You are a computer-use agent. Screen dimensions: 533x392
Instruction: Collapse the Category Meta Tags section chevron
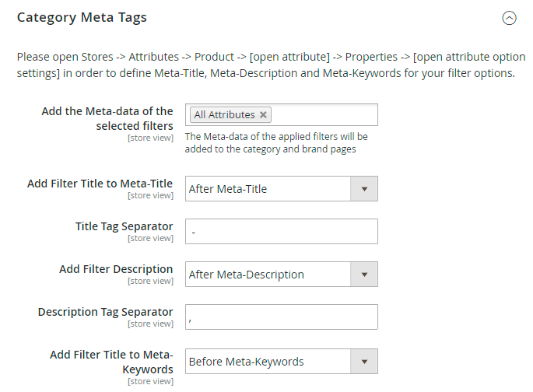tap(509, 18)
